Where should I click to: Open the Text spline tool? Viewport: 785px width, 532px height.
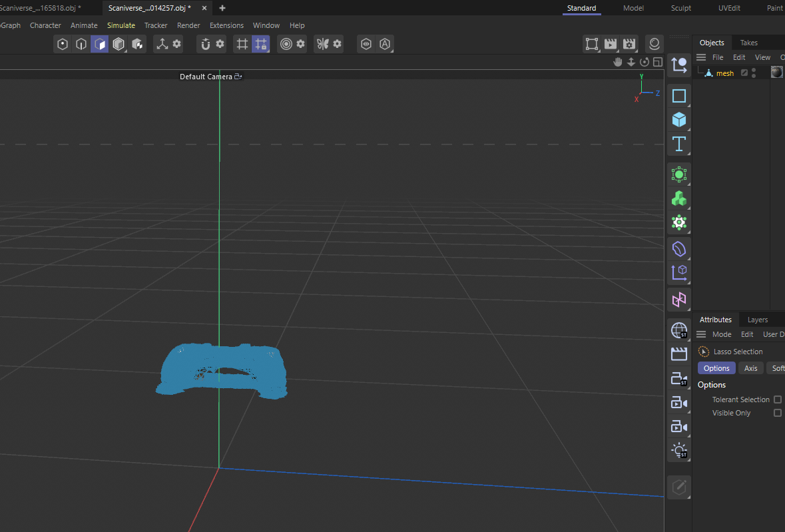tap(679, 144)
